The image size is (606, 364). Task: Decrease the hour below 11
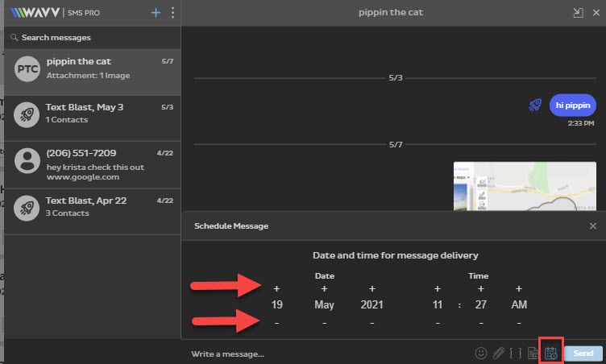tap(438, 323)
